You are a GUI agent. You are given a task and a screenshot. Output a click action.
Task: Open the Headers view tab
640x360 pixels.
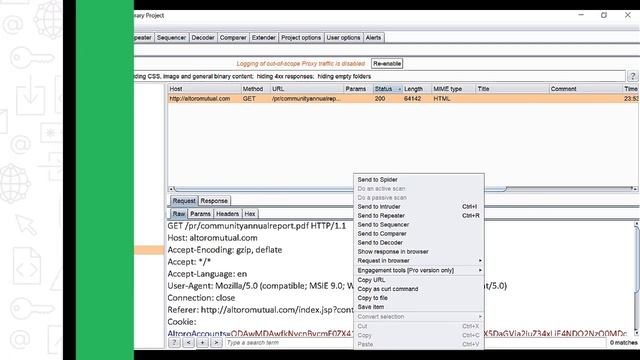(227, 214)
